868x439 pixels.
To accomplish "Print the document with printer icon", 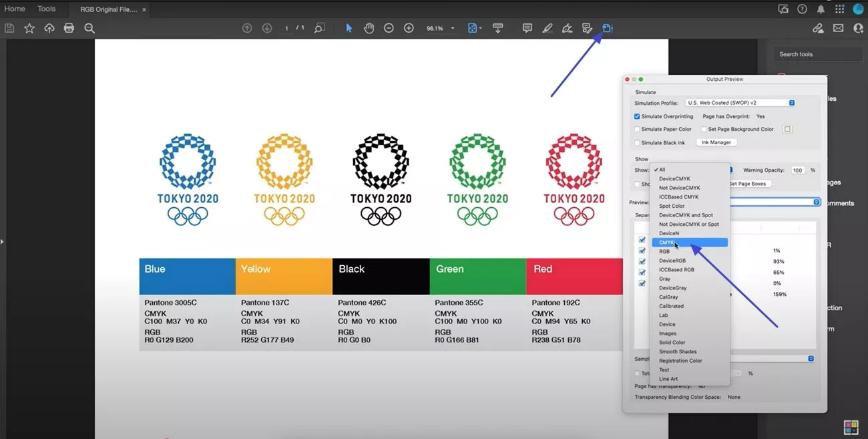I will [69, 28].
